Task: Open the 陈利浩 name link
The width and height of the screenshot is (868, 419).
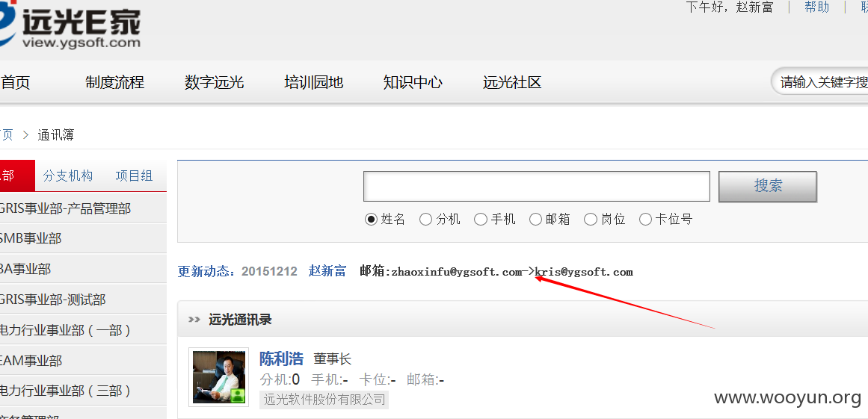Action: (x=281, y=359)
